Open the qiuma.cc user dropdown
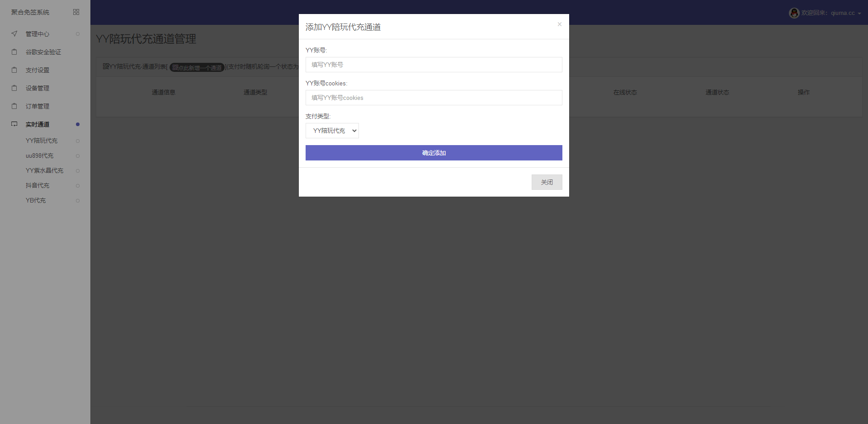868x424 pixels. click(825, 13)
